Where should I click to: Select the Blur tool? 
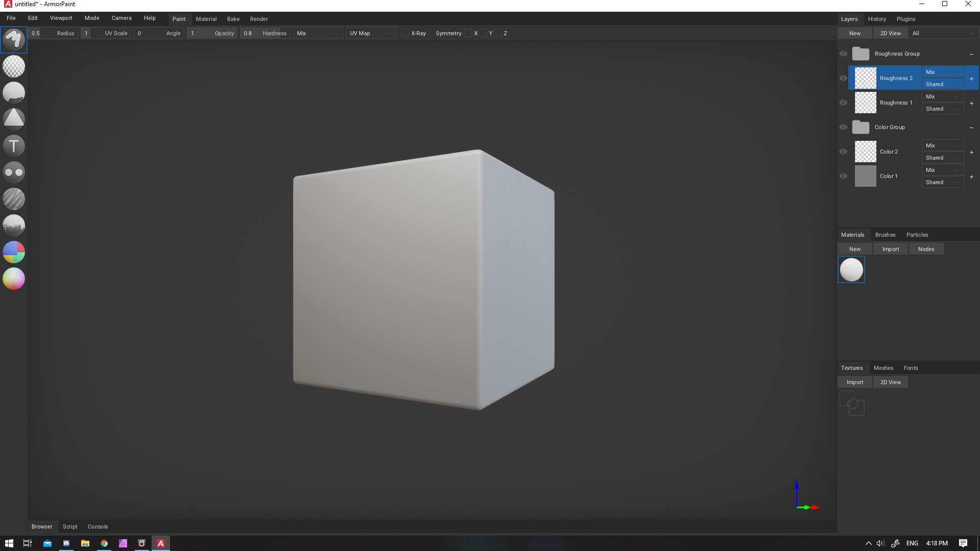tap(14, 199)
